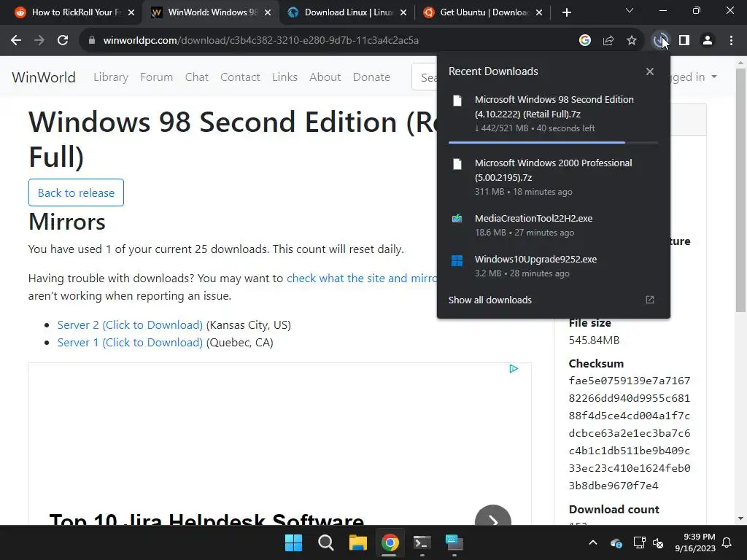Click the Chrome downloads progress icon
The height and width of the screenshot is (560, 747).
tap(660, 41)
